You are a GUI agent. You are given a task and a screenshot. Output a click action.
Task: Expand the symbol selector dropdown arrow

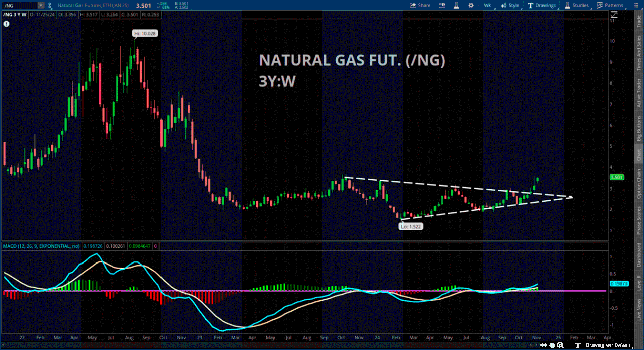[x=41, y=6]
